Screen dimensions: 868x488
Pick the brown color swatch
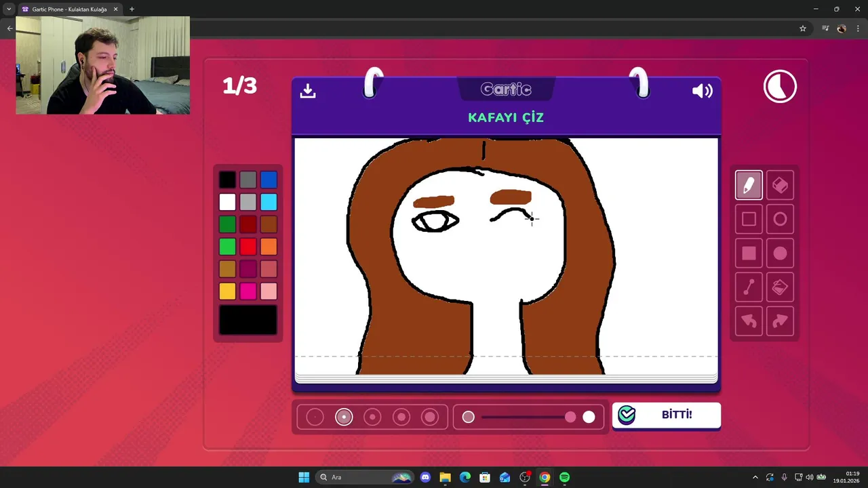[x=269, y=224]
